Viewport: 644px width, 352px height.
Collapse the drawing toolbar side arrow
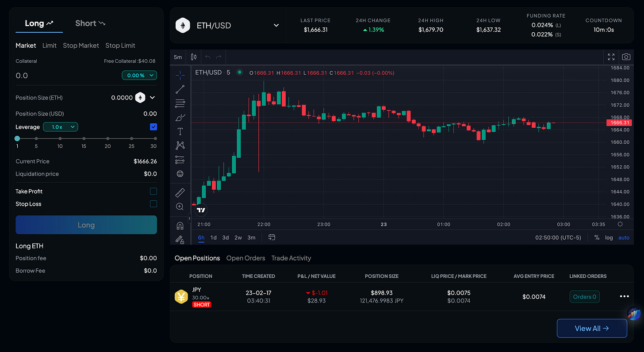click(x=189, y=218)
